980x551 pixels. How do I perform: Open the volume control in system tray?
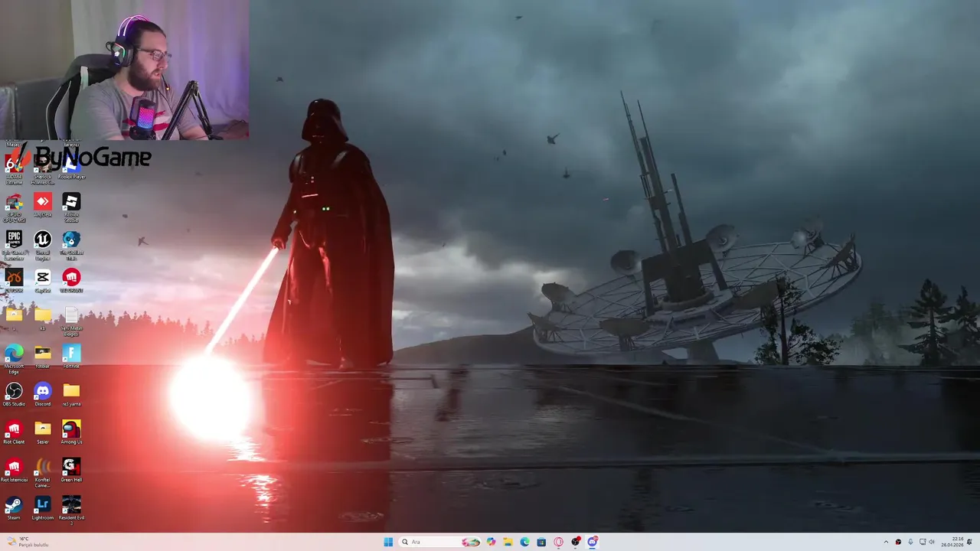pos(932,542)
